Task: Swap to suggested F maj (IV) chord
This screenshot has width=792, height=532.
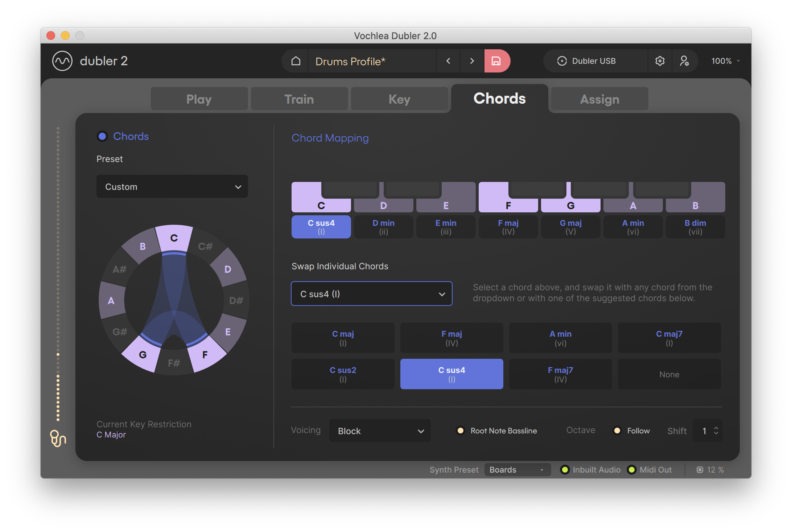Action: 451,338
